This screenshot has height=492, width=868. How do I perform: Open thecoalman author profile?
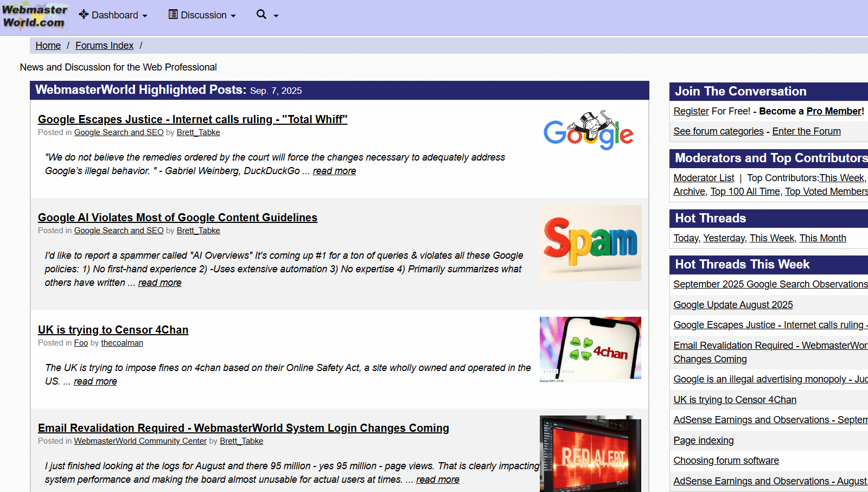122,343
